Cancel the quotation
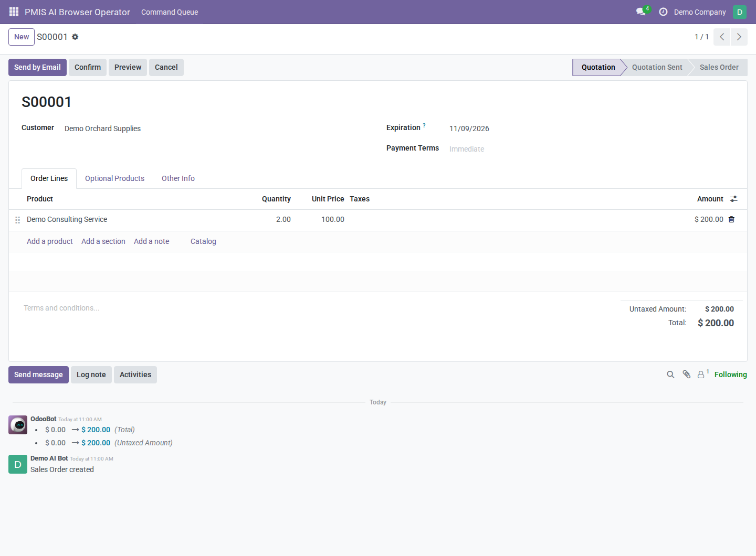Viewport: 756px width, 556px height. pos(166,67)
